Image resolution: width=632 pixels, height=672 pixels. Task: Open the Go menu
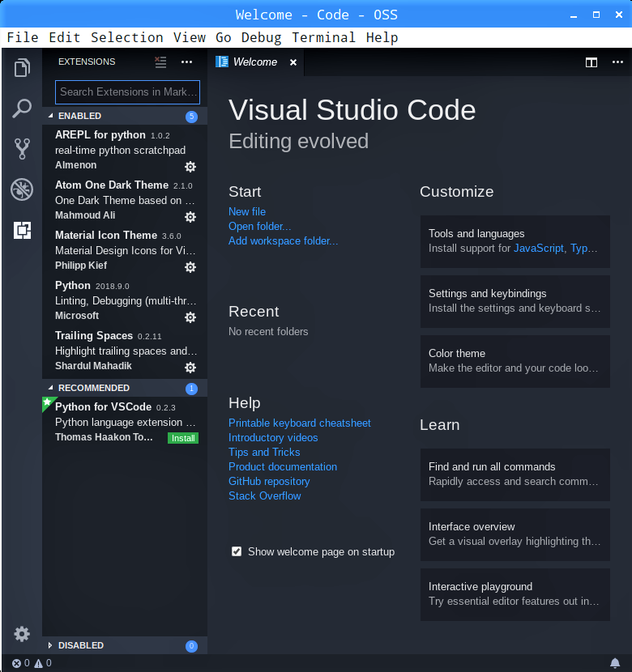[x=224, y=38]
